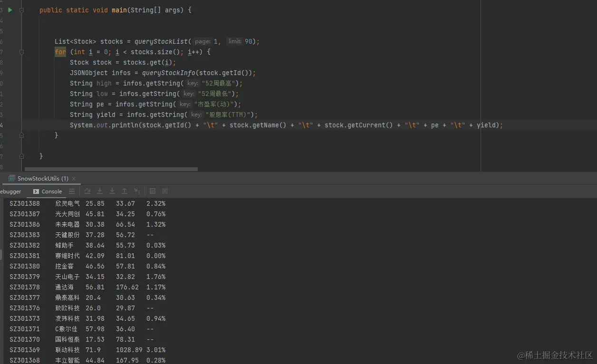The image size is (597, 364).
Task: Click the editor horizontal scrollbar
Action: point(111,169)
